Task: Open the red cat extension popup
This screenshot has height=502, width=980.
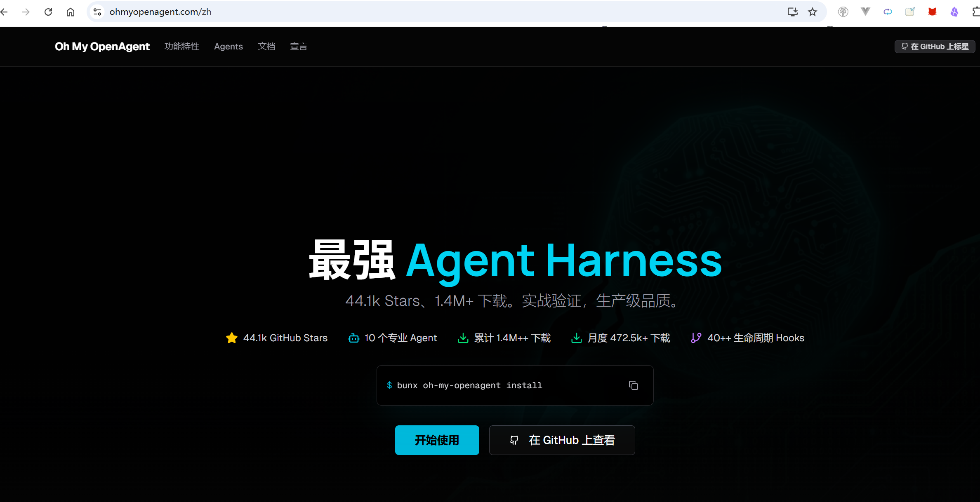Action: pyautogui.click(x=932, y=12)
